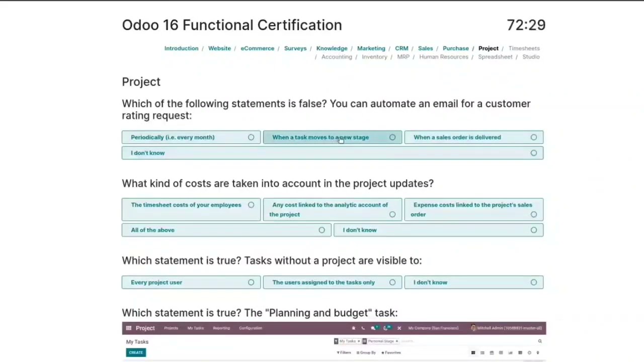Click Mitchell Admin avatar in navbar
Image resolution: width=644 pixels, height=362 pixels.
point(473,328)
